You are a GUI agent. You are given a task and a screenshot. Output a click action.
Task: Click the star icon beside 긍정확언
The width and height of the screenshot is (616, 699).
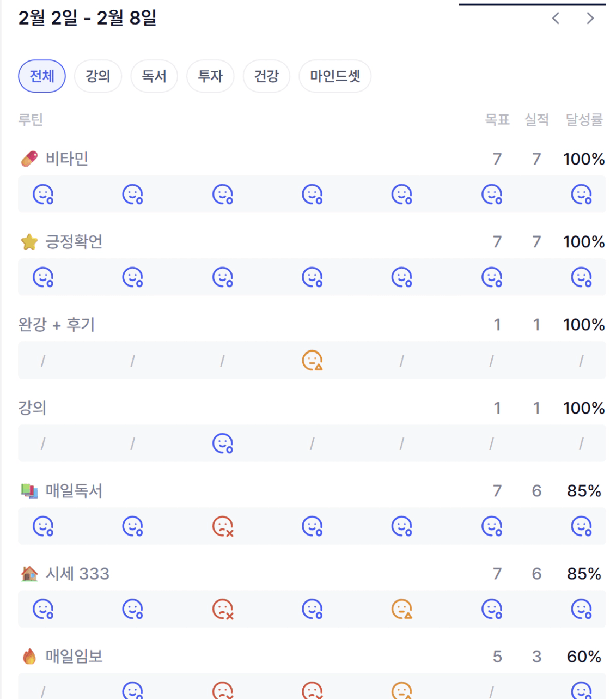coord(29,242)
